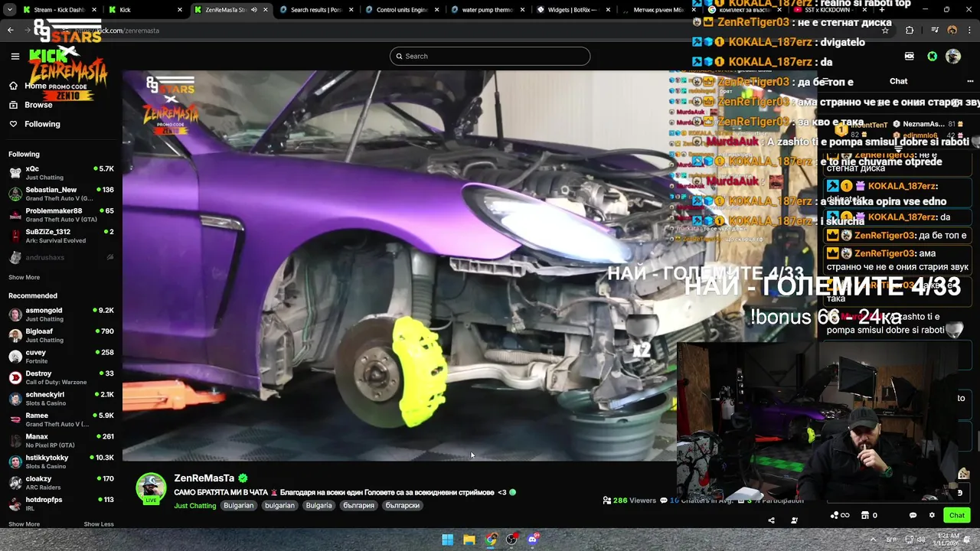The width and height of the screenshot is (980, 551).
Task: Open Kick user profile avatar
Action: point(953,56)
